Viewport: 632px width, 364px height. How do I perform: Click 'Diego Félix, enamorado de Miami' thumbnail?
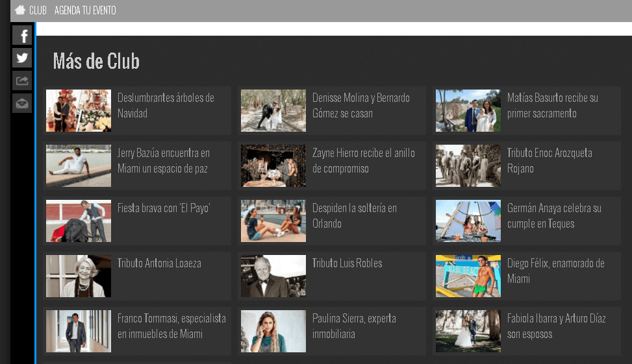point(468,276)
